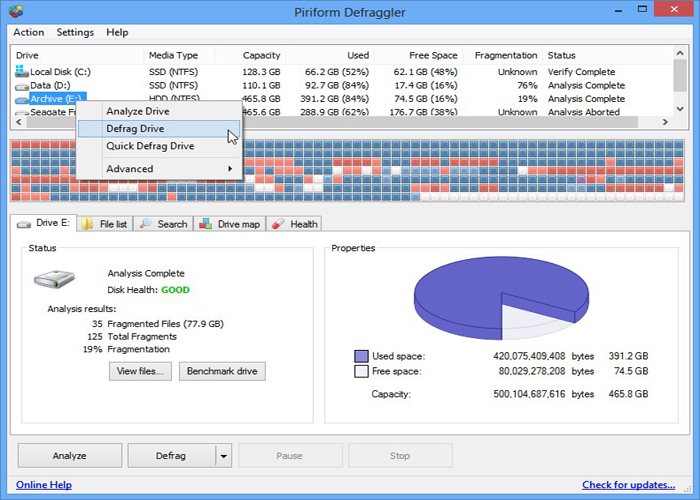The image size is (700, 500).
Task: Maximize the Piriform Defraggler window
Action: click(x=642, y=9)
